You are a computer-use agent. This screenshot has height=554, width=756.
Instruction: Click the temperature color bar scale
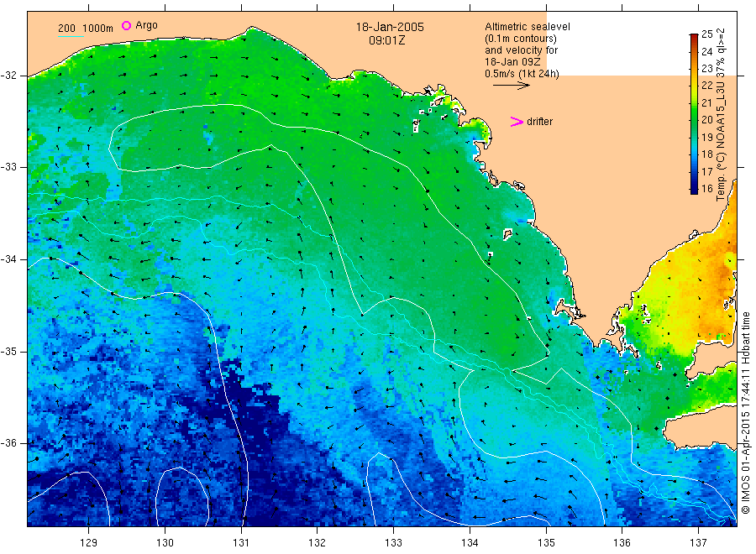(694, 113)
